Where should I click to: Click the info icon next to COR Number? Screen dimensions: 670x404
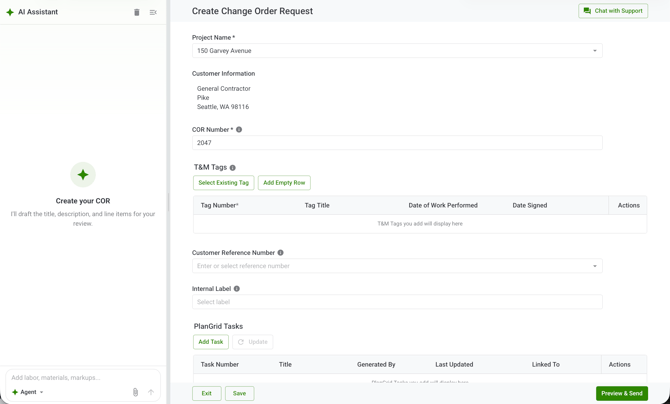[x=239, y=130]
